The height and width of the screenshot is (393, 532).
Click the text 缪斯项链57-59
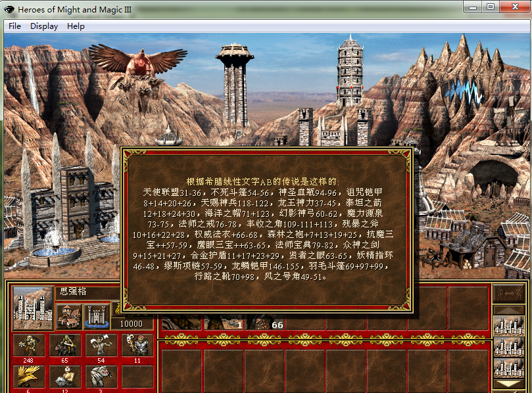(193, 266)
